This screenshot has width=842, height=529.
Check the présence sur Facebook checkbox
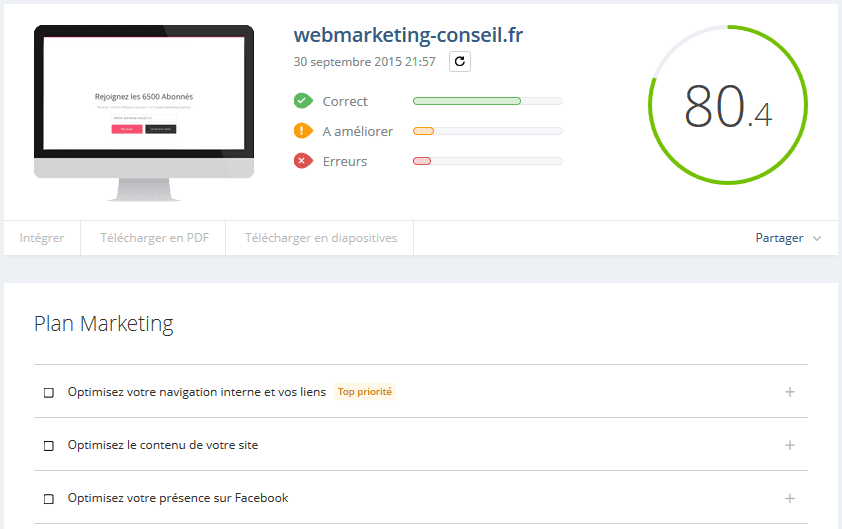point(49,499)
